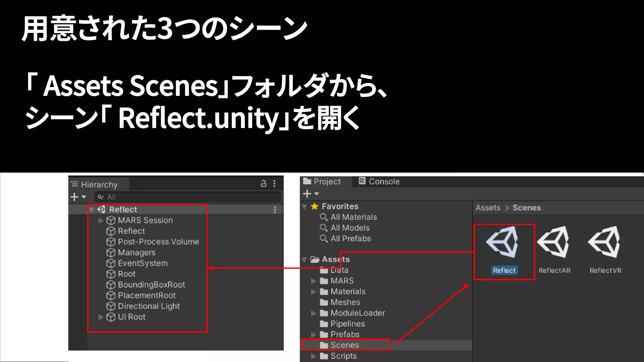Select the EventSystem cube icon
644x362 pixels.
pos(111,263)
